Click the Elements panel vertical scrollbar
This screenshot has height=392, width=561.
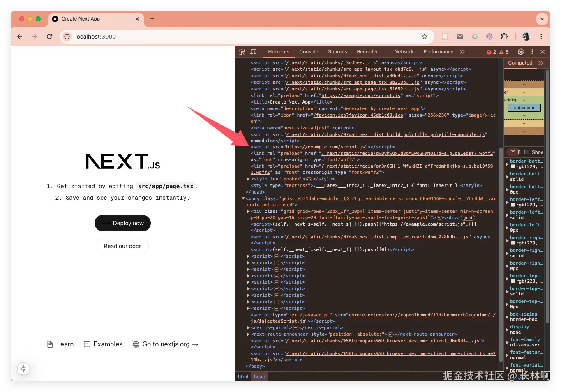(x=501, y=255)
